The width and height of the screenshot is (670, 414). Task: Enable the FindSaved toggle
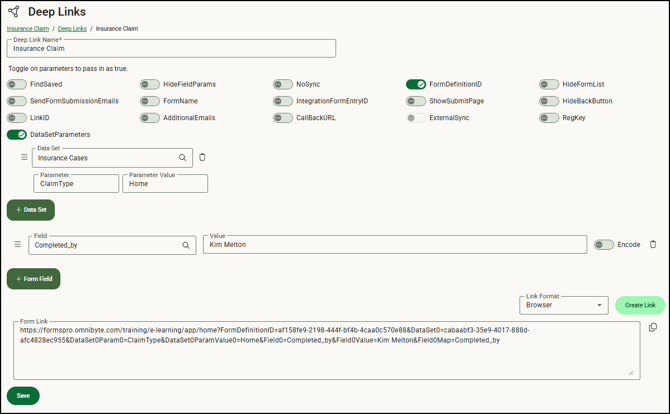17,85
